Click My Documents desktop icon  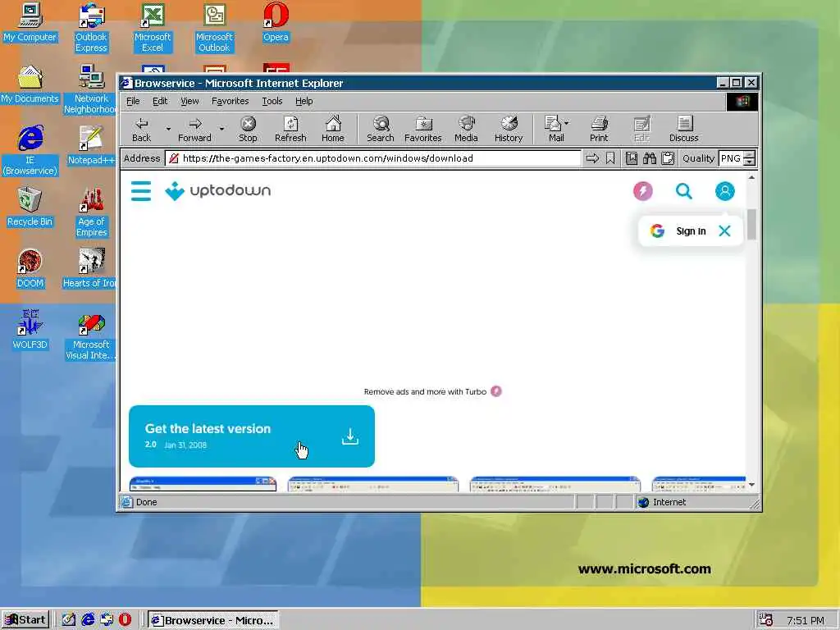coord(30,84)
